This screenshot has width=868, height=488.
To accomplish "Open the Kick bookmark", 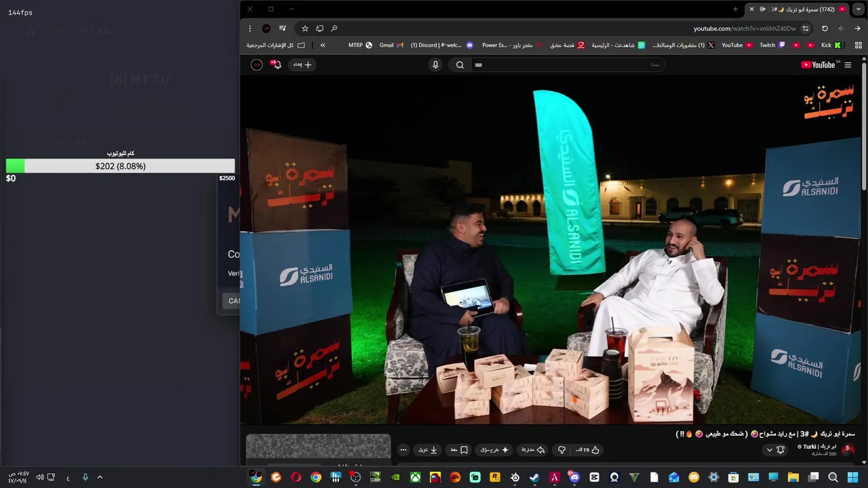I will 831,45.
